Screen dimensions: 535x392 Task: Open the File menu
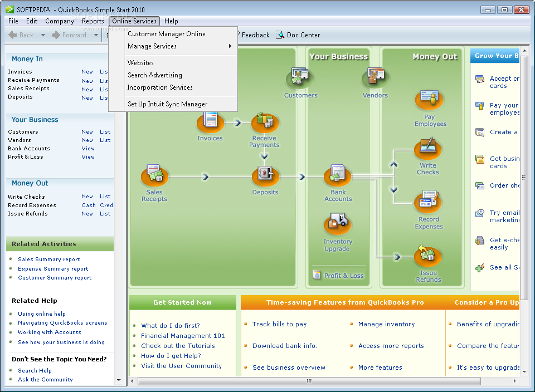click(13, 21)
